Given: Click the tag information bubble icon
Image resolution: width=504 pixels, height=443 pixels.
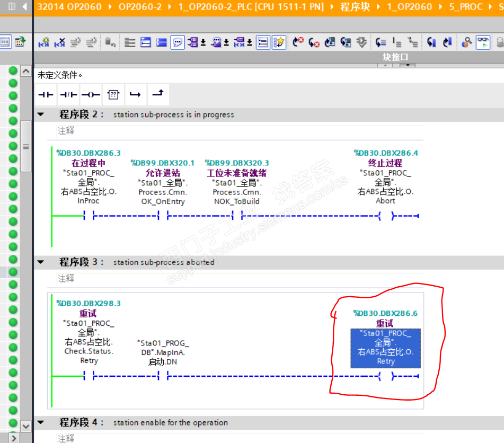Looking at the screenshot, I should 216,42.
